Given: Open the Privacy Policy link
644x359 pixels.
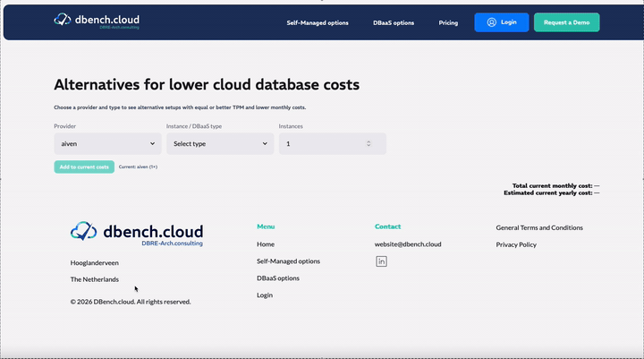Looking at the screenshot, I should coord(516,244).
